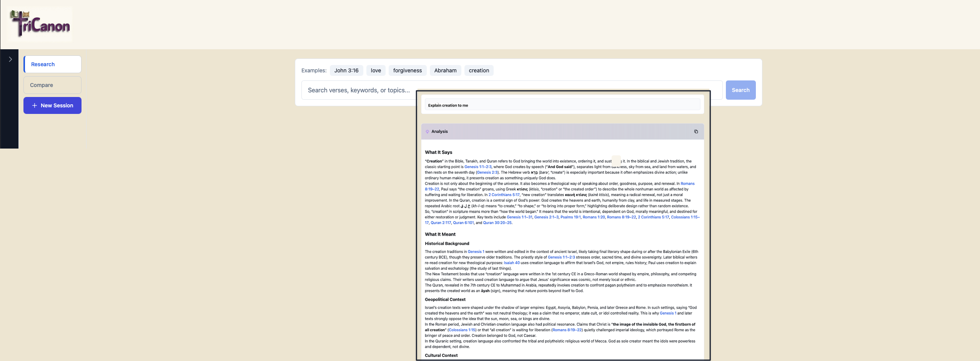This screenshot has height=361, width=980.
Task: Click the 'Cultural Context' subheading
Action: [x=441, y=356]
